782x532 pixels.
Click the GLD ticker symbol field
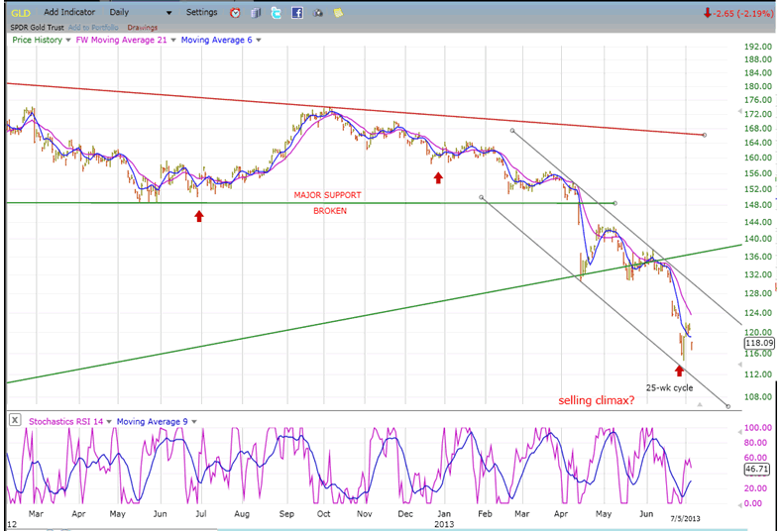[20, 12]
